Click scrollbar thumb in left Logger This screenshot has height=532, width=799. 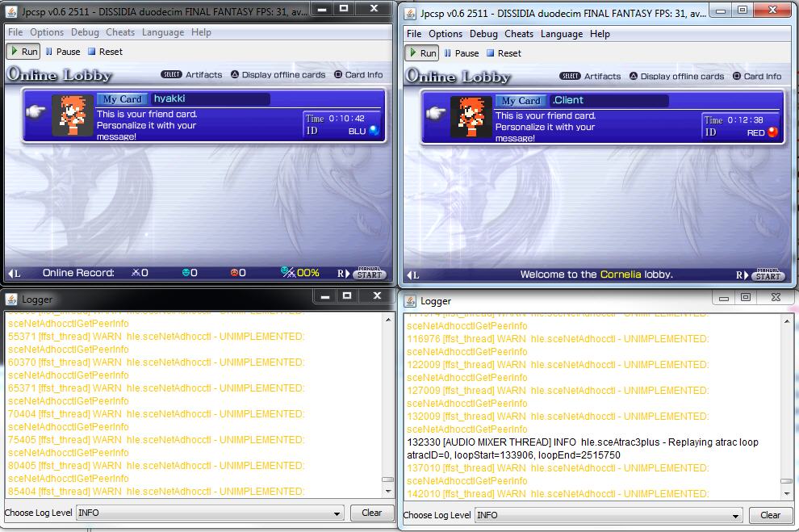(x=388, y=480)
